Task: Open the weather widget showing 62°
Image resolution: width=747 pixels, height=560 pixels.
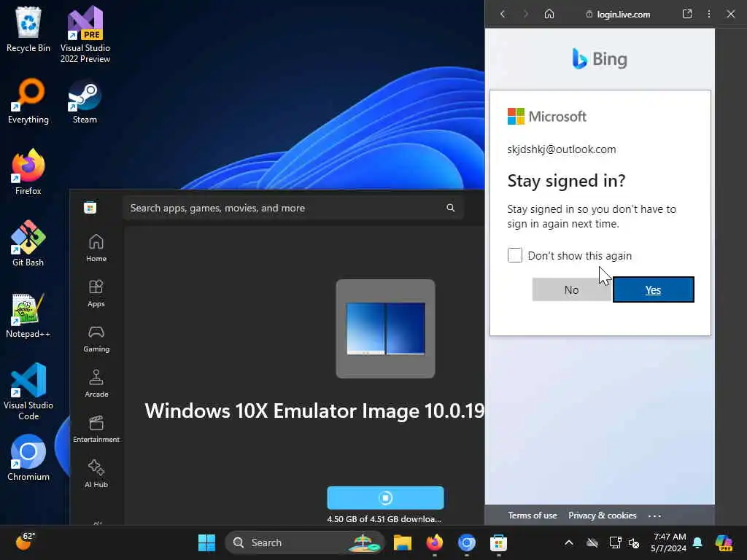Action: [x=25, y=542]
